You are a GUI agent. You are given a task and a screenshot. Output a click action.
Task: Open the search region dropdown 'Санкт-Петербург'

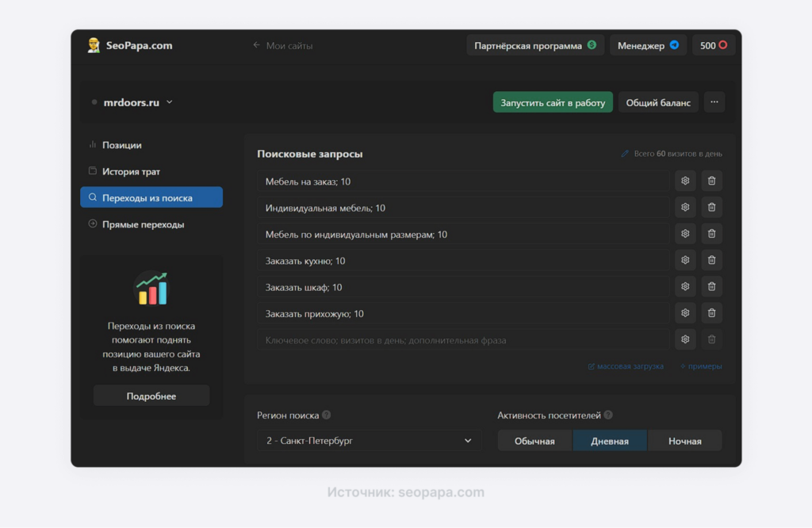pos(369,441)
